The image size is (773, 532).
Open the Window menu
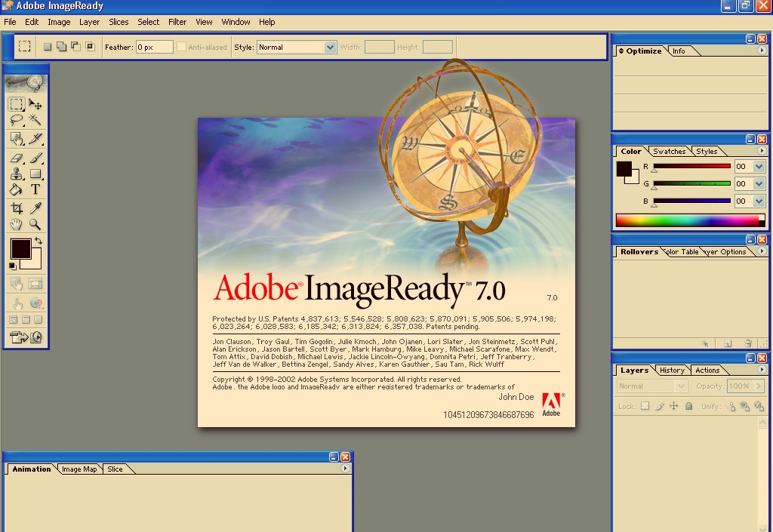[x=236, y=22]
